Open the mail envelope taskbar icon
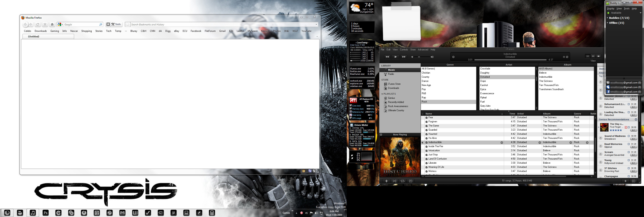This screenshot has height=217, width=644. tap(122, 213)
